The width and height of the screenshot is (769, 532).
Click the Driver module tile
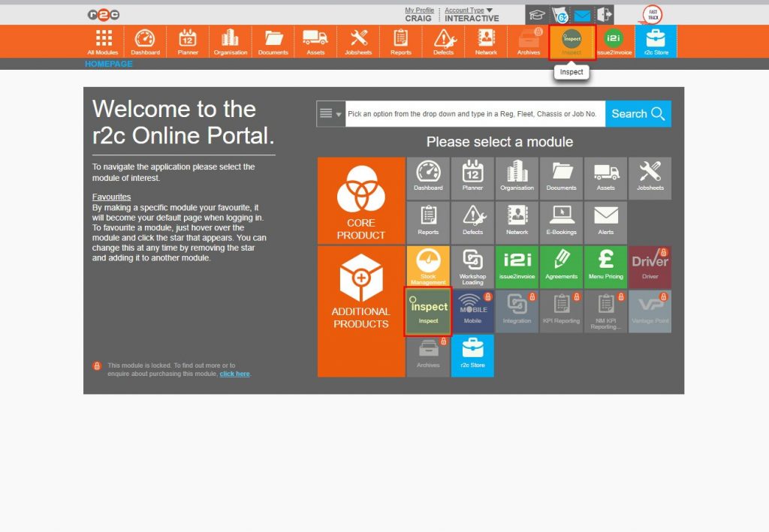[650, 266]
